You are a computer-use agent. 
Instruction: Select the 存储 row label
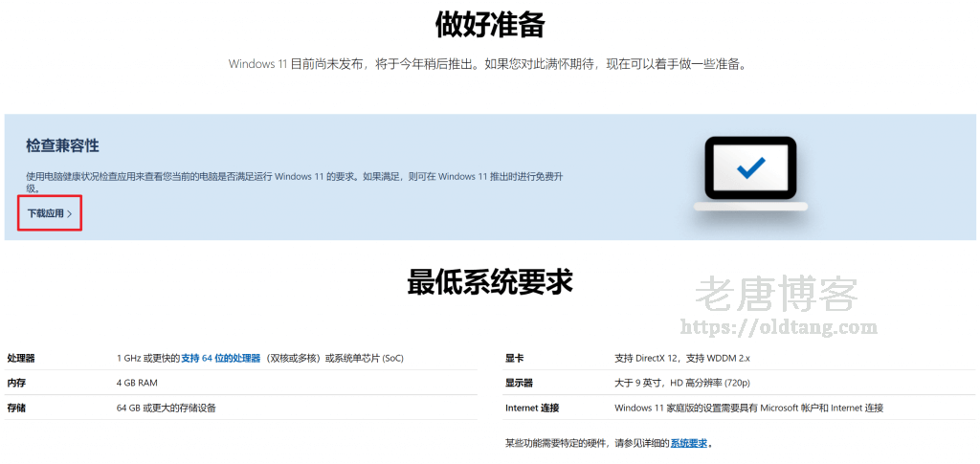click(16, 408)
